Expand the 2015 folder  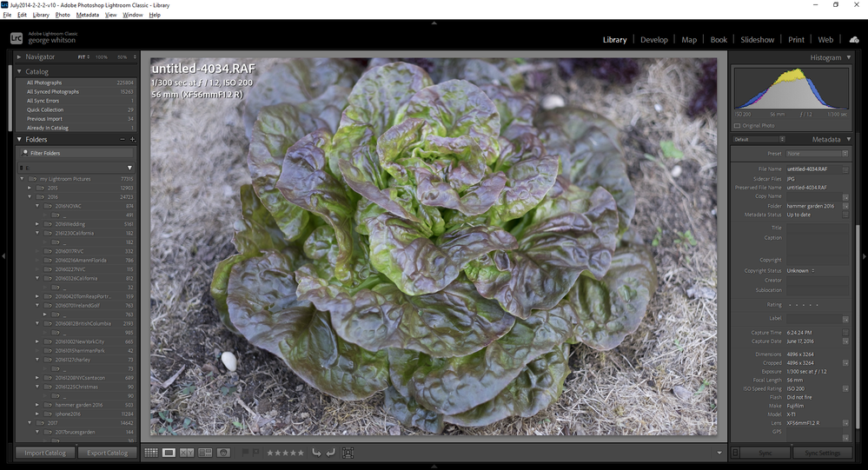pos(30,189)
